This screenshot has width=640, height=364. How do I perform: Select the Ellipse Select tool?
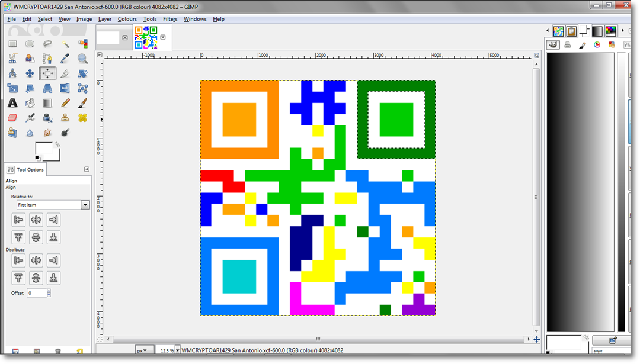30,44
